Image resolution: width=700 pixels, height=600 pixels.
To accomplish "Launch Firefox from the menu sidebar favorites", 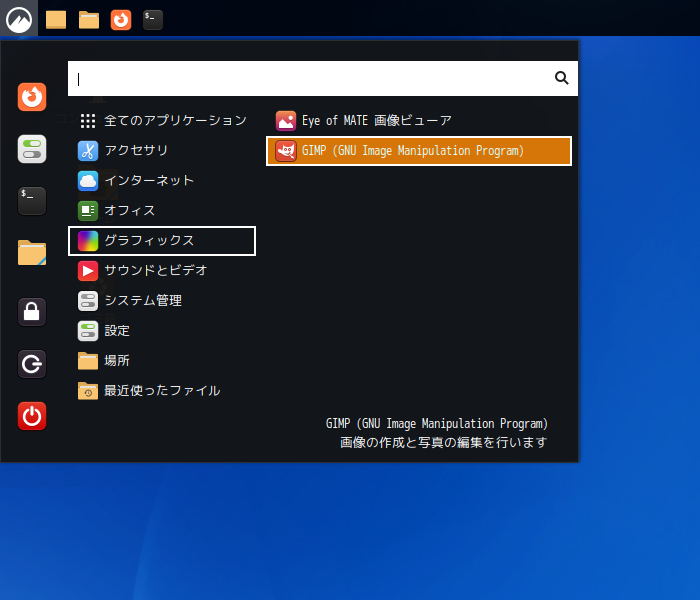I will [x=32, y=97].
